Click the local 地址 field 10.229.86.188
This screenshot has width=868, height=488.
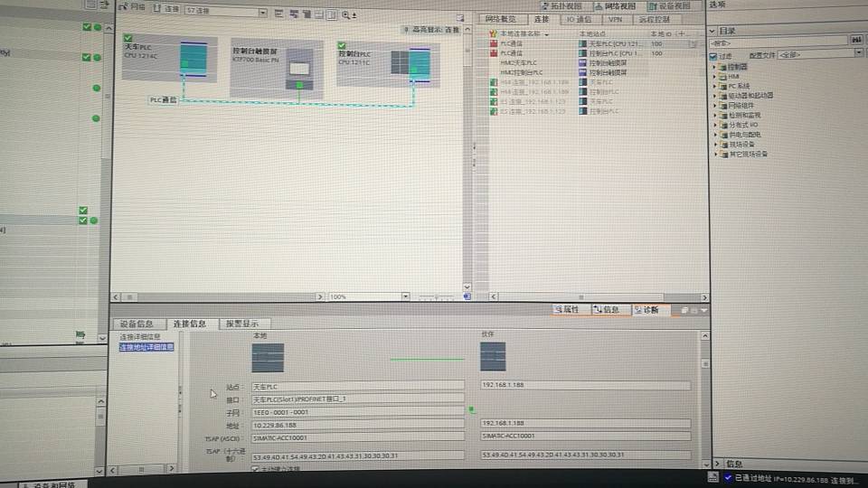click(358, 425)
